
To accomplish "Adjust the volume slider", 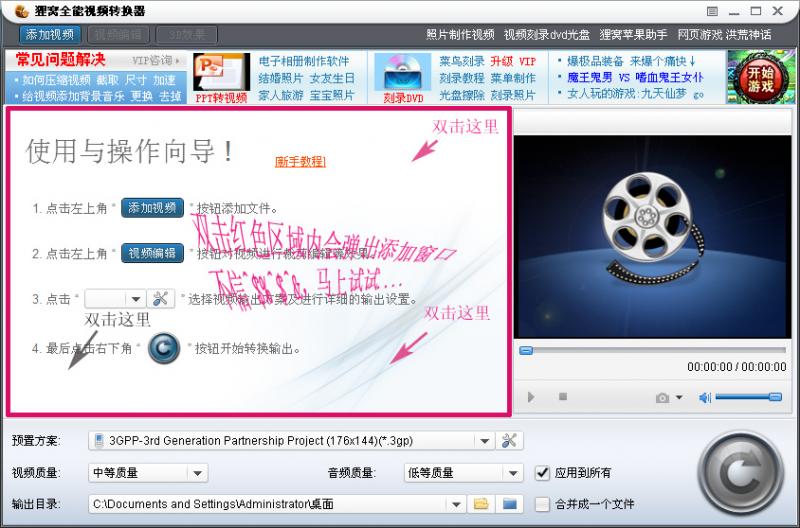I will 748,397.
